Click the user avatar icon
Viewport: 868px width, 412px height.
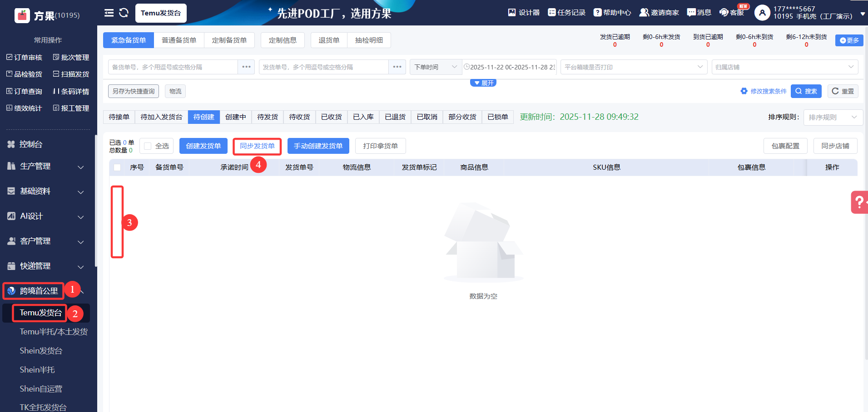click(762, 13)
